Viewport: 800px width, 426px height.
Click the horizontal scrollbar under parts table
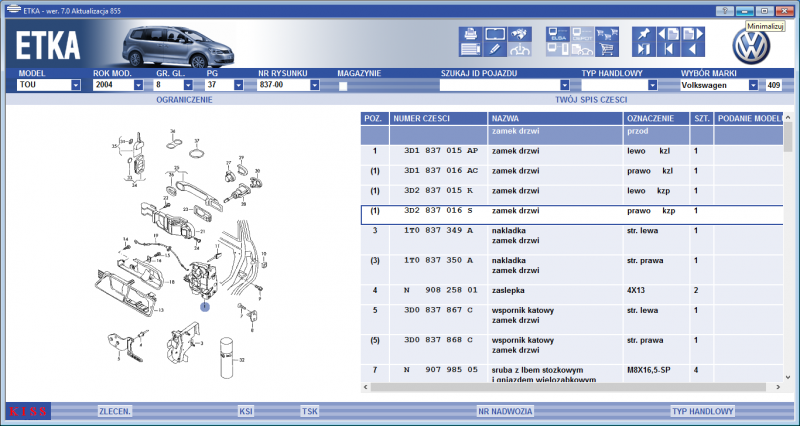pos(571,387)
